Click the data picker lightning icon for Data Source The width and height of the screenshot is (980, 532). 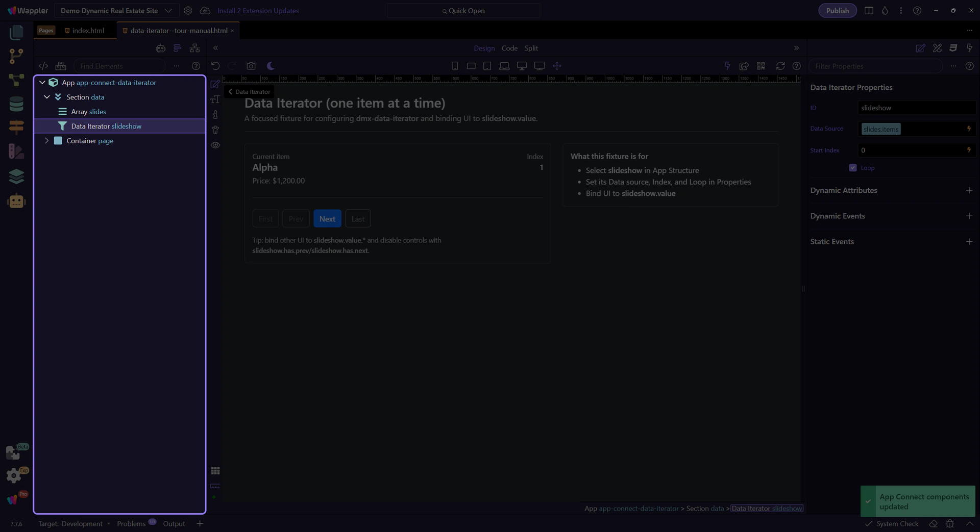tap(968, 129)
